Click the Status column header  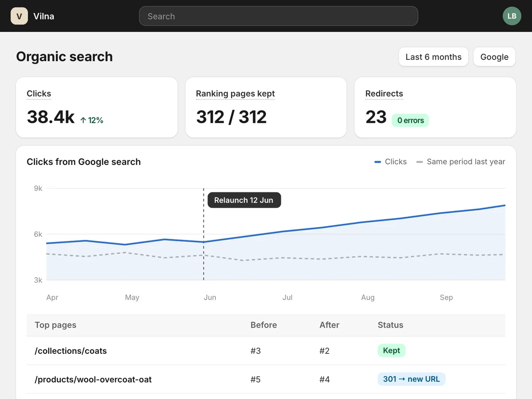[391, 325]
